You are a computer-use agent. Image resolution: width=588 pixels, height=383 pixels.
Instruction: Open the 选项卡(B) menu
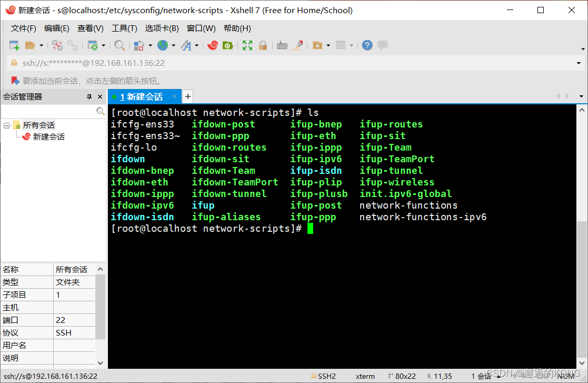(162, 28)
